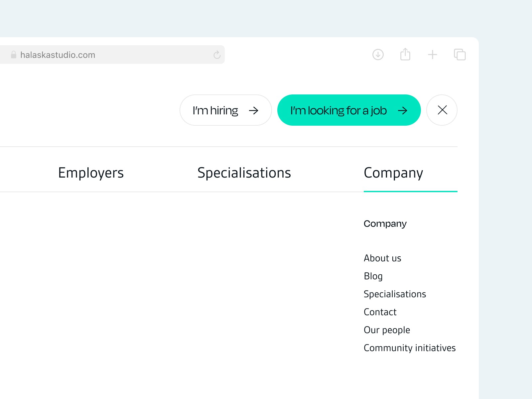Switch to the Employers tab
The width and height of the screenshot is (532, 399).
(91, 173)
